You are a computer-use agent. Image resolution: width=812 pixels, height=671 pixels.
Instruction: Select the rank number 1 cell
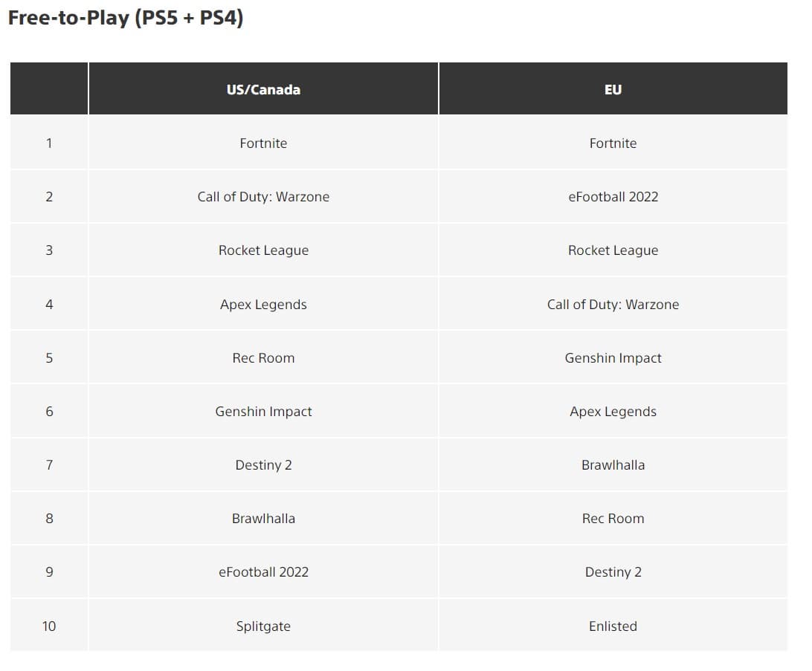[49, 143]
